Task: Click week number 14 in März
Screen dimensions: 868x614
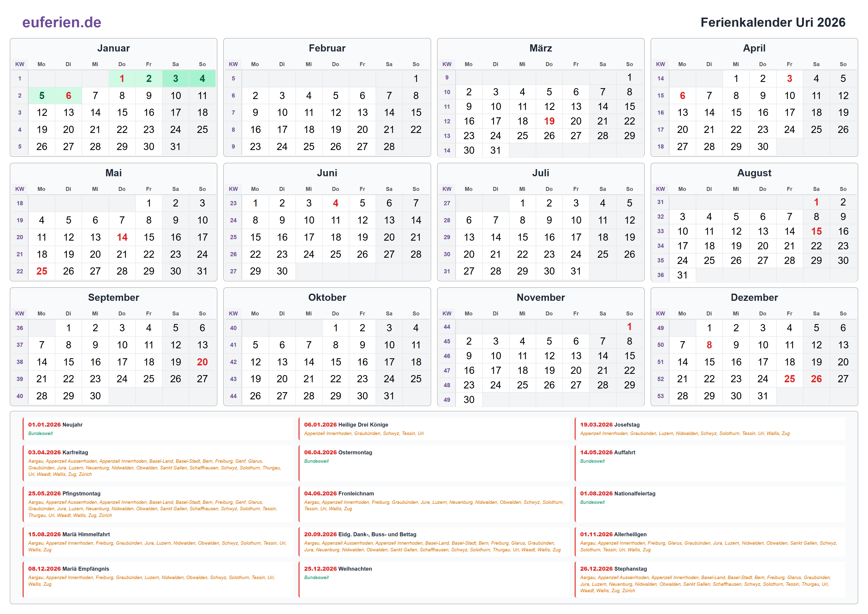Action: pyautogui.click(x=447, y=151)
